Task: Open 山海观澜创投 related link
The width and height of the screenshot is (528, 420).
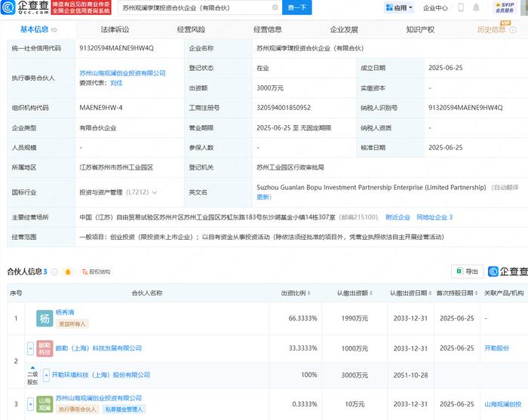Action: click(x=502, y=404)
